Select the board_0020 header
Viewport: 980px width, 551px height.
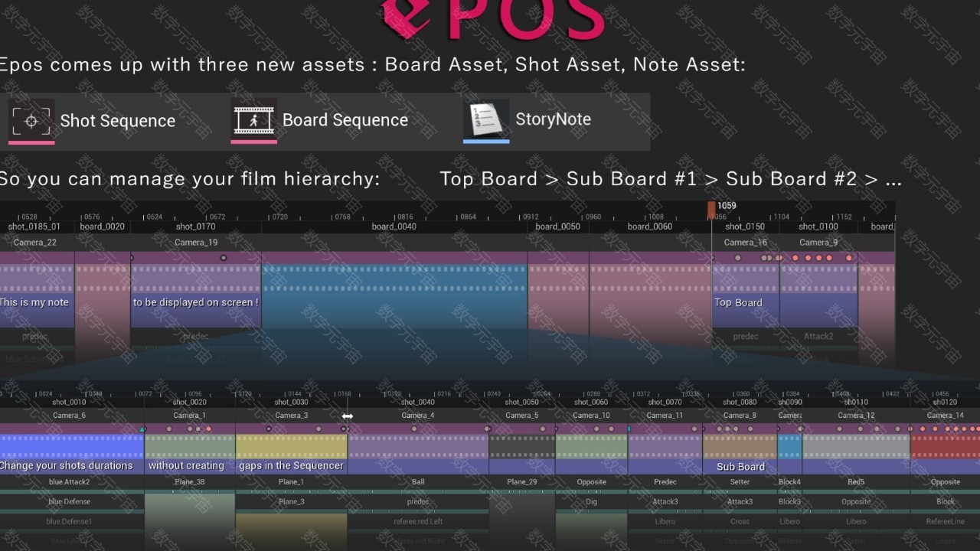tap(102, 227)
